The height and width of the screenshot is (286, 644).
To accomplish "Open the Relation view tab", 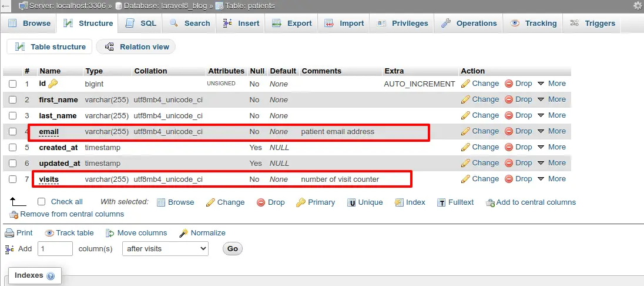I will (136, 47).
